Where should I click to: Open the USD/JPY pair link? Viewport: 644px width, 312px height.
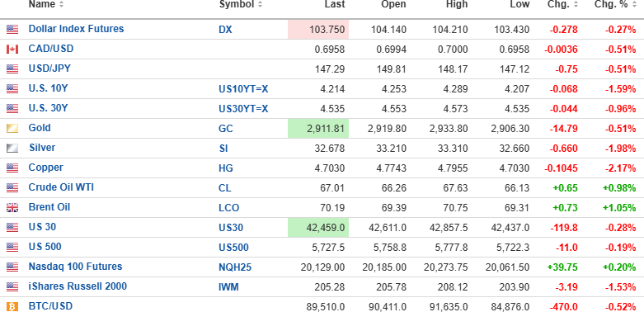point(49,69)
